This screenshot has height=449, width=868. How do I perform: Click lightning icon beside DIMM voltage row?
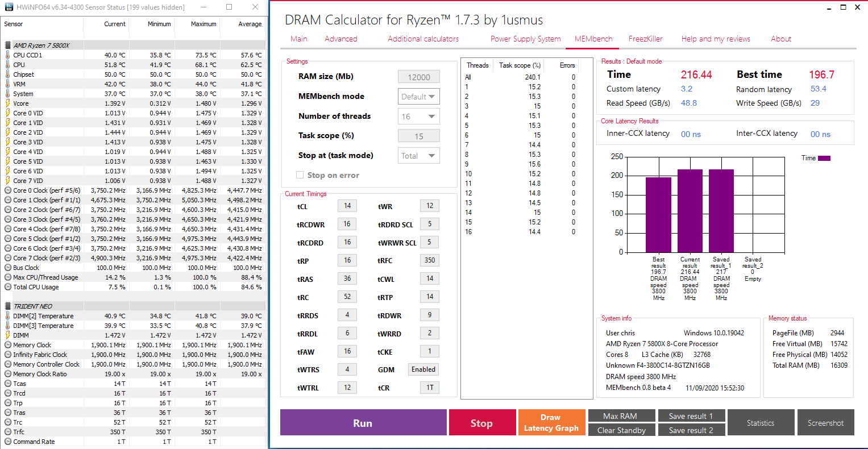8,335
